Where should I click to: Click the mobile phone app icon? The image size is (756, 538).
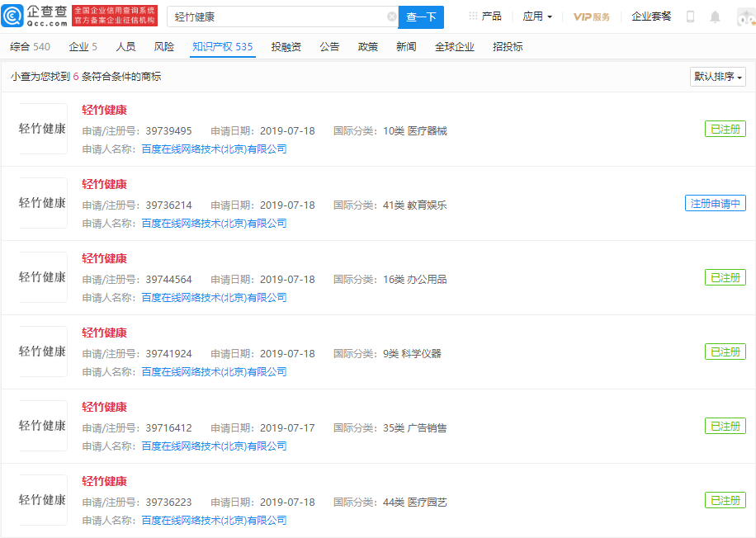pyautogui.click(x=690, y=16)
